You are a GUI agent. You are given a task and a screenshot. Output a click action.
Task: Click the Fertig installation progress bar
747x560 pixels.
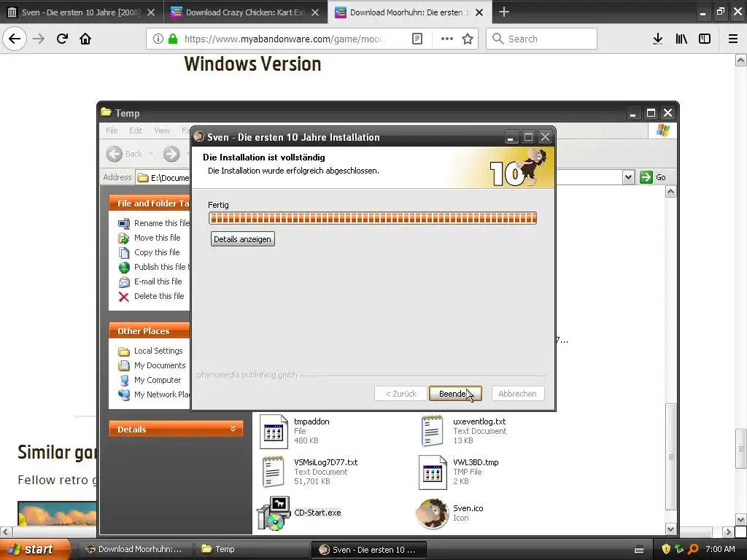tap(373, 218)
